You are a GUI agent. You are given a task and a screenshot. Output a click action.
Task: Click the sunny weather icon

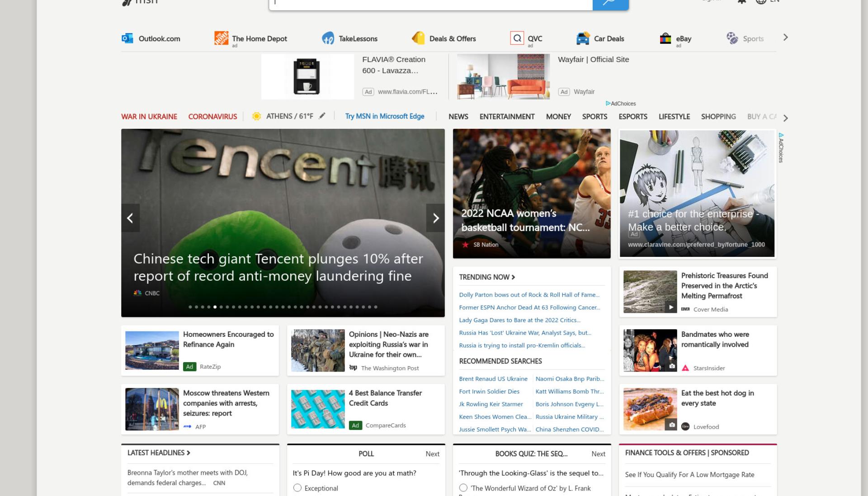(256, 116)
